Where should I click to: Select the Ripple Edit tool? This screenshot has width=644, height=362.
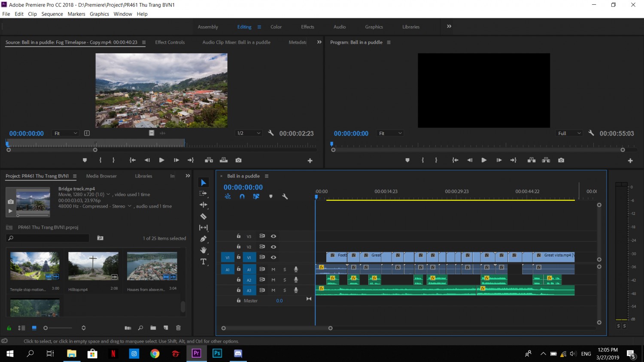(204, 205)
